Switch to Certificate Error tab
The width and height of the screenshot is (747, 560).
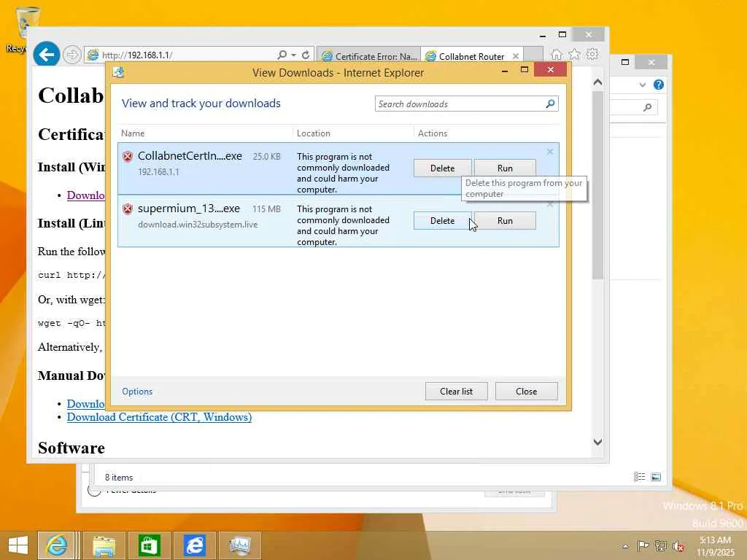(368, 56)
